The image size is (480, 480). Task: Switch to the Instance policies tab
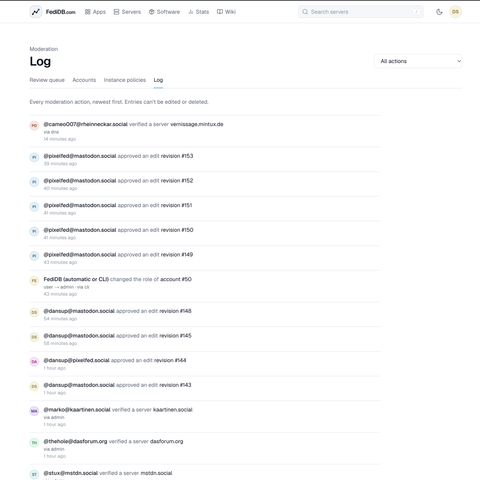[x=125, y=80]
